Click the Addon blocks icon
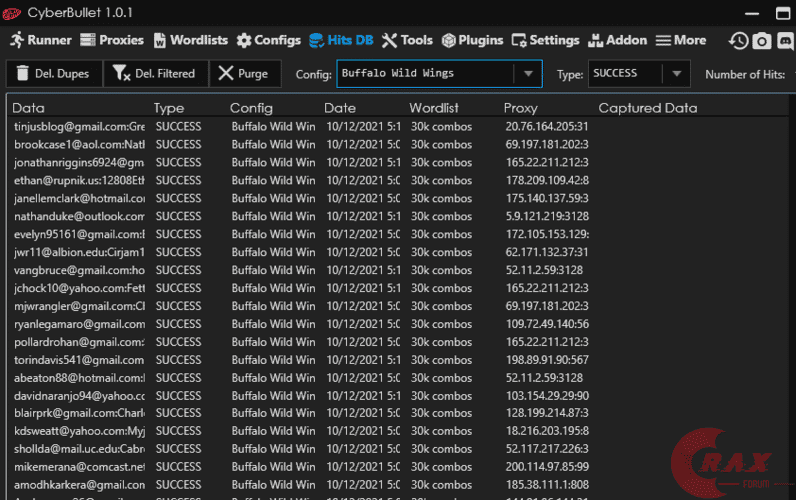796x500 pixels. 596,41
